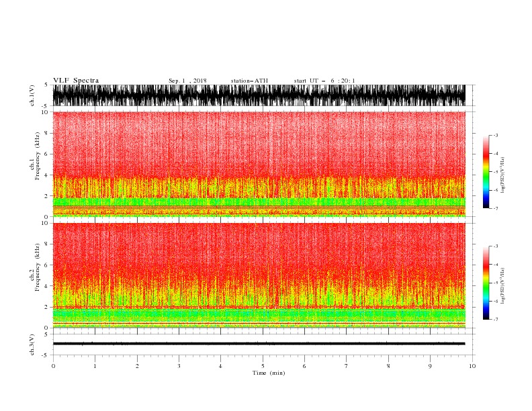Click the 'station=ATH' header label
This screenshot has height=411, width=532.
pos(249,81)
